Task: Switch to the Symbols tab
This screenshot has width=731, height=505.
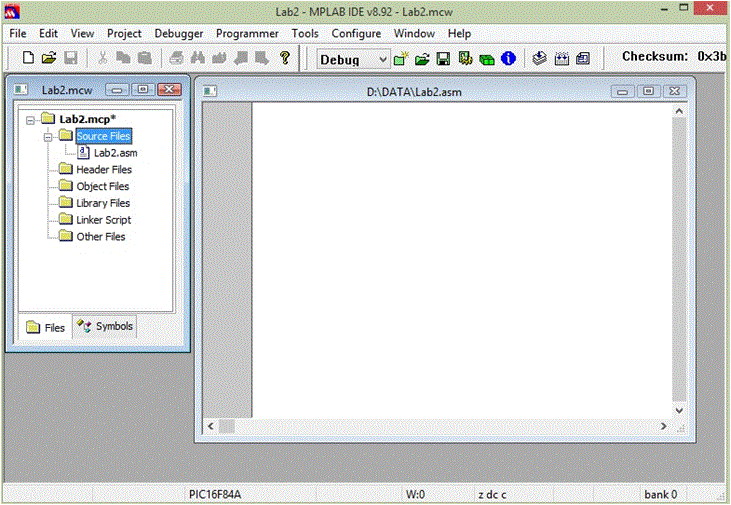Action: pyautogui.click(x=105, y=326)
